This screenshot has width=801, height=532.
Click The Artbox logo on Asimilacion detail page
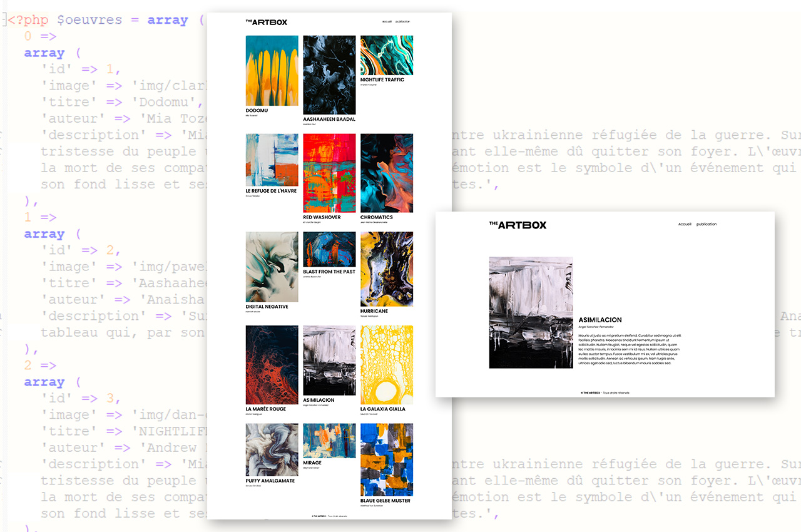[518, 225]
